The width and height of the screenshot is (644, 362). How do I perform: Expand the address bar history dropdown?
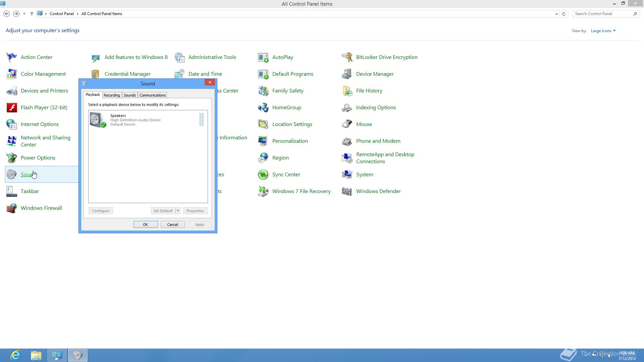(556, 14)
